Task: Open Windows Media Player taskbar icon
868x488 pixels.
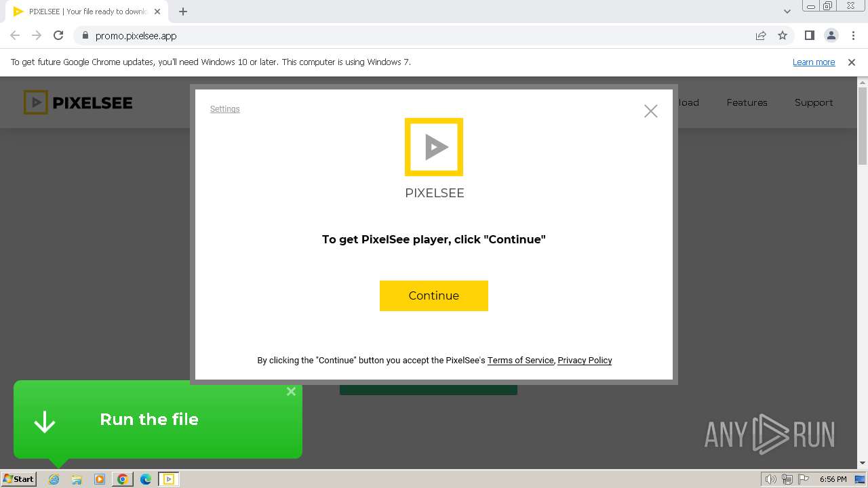Action: click(x=100, y=479)
